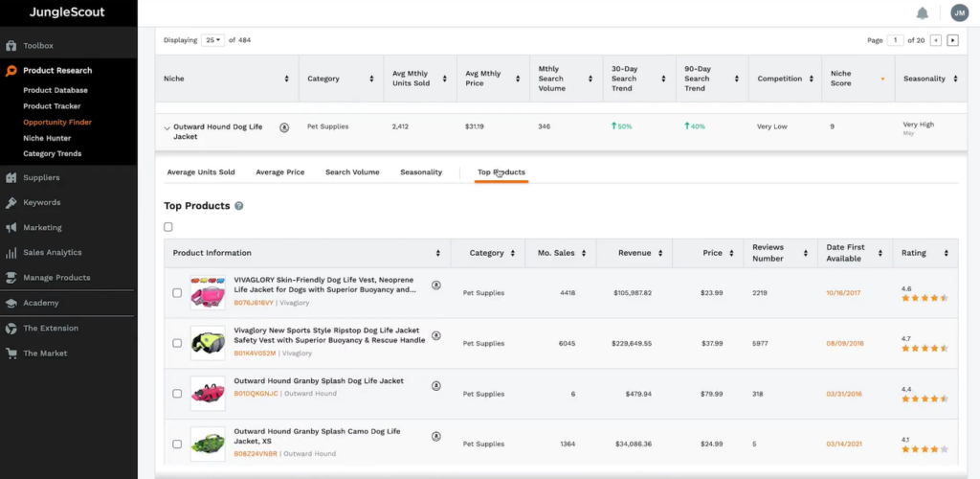Sort the Niche column
The width and height of the screenshot is (980, 479).
287,79
